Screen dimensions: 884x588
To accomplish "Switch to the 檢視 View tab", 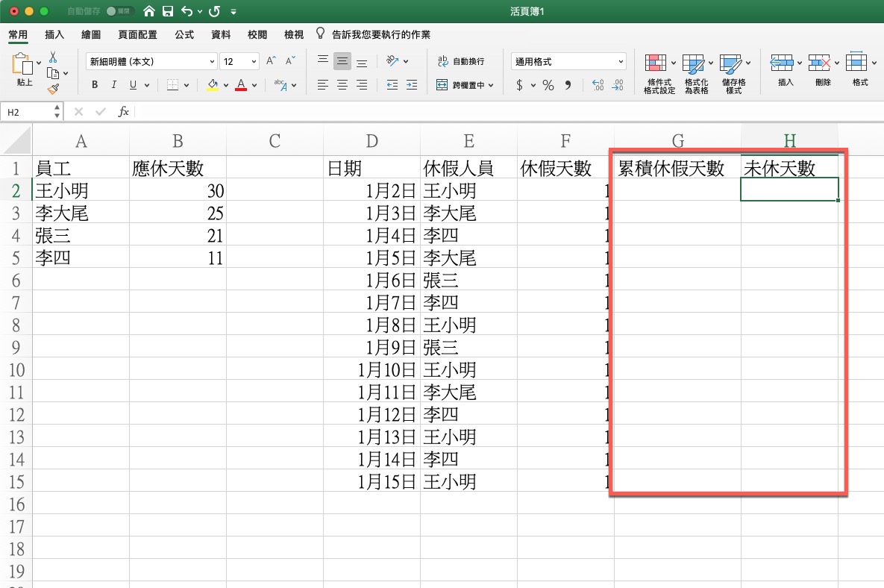I will [x=294, y=34].
